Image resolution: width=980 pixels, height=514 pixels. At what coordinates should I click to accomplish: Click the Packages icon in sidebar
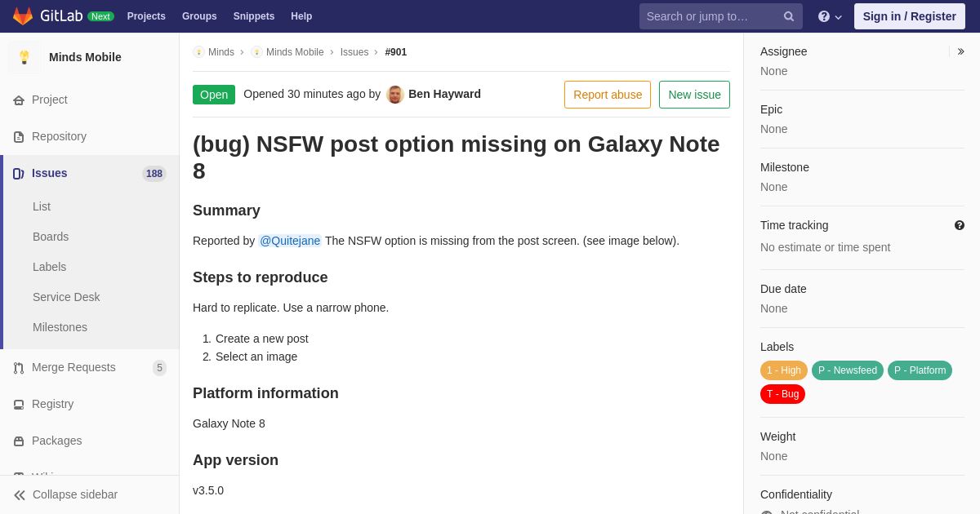(19, 441)
